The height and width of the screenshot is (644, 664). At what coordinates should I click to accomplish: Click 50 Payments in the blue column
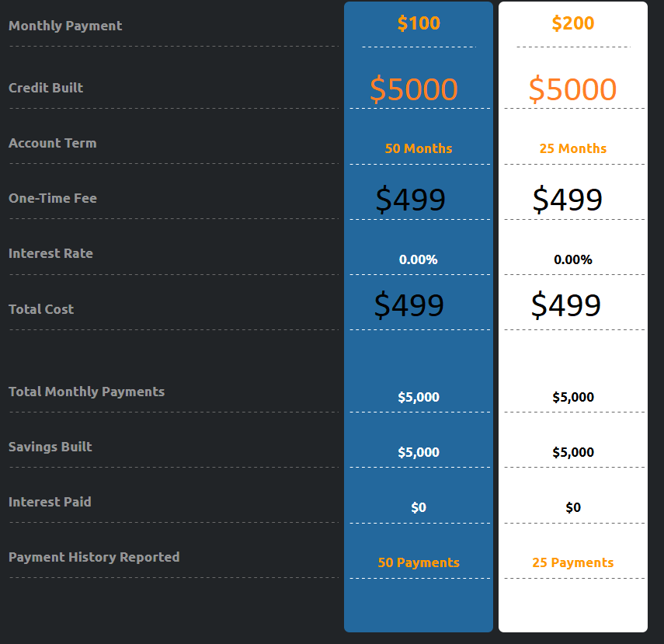coord(419,562)
